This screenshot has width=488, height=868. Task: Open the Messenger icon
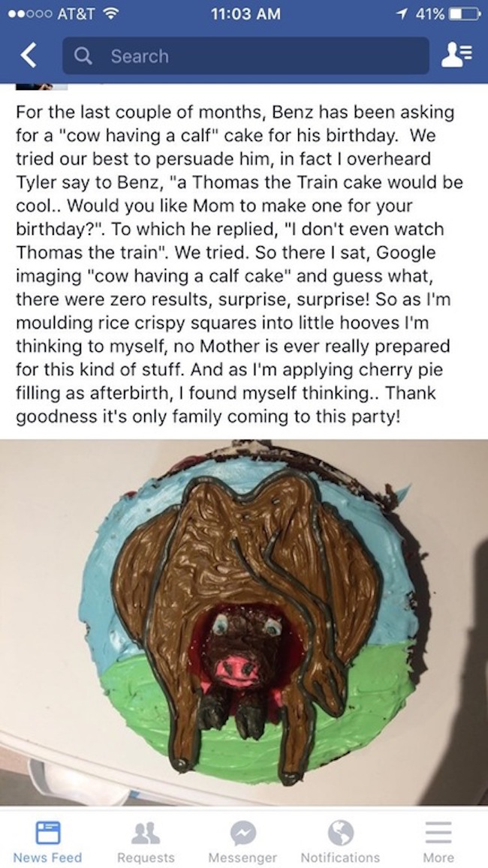(x=242, y=833)
